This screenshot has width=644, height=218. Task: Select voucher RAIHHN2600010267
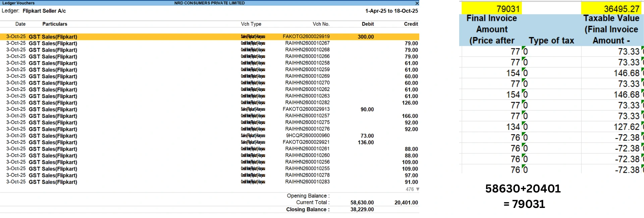pos(210,43)
